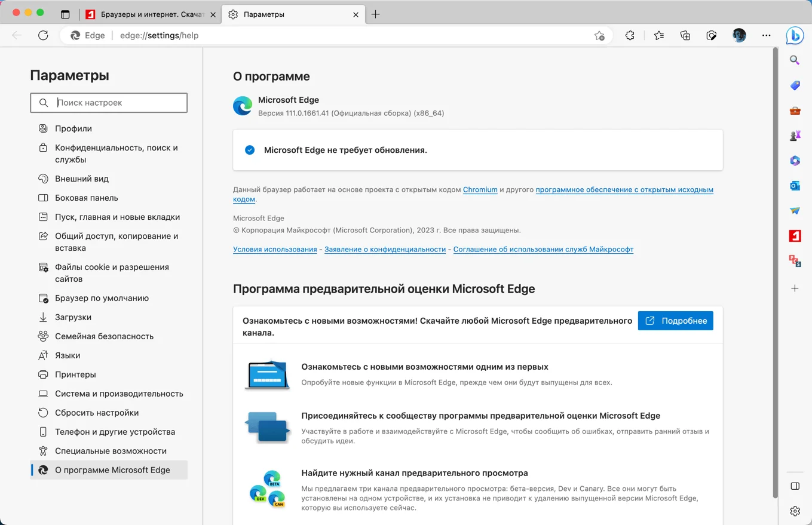Open the tab actions menu button
812x525 pixels.
[66, 14]
